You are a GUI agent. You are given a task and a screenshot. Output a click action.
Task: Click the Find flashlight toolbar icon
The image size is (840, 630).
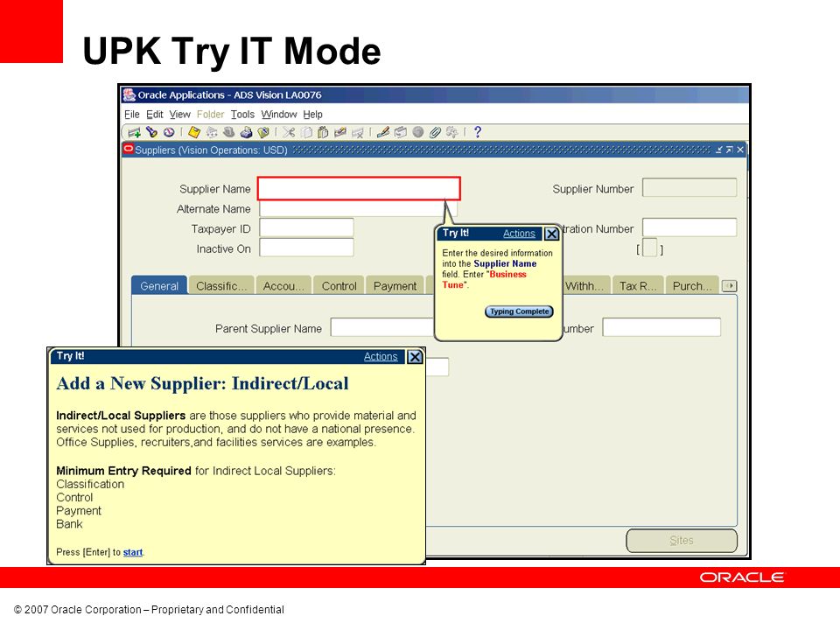pyautogui.click(x=151, y=132)
